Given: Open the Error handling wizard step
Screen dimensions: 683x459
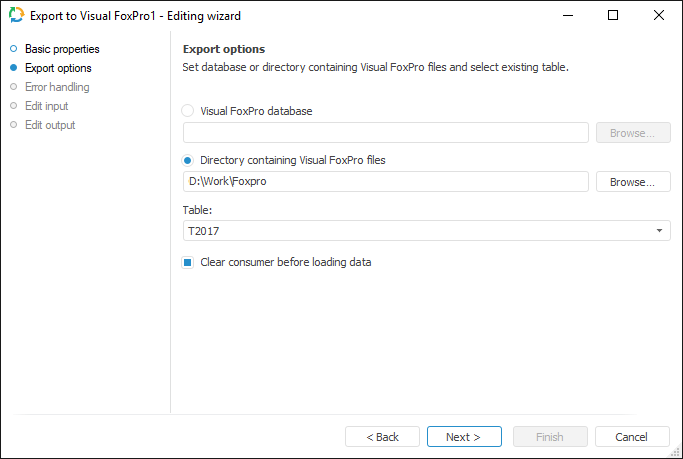Looking at the screenshot, I should pos(57,87).
